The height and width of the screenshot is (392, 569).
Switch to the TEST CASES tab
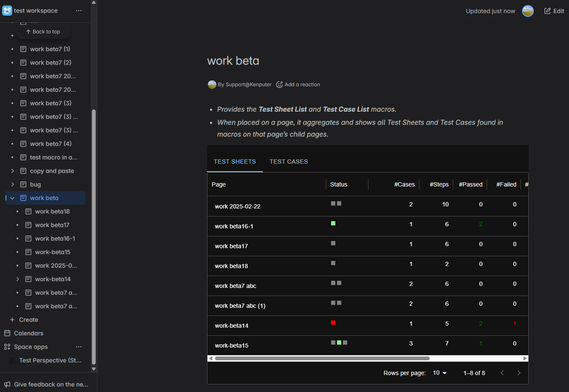click(289, 162)
